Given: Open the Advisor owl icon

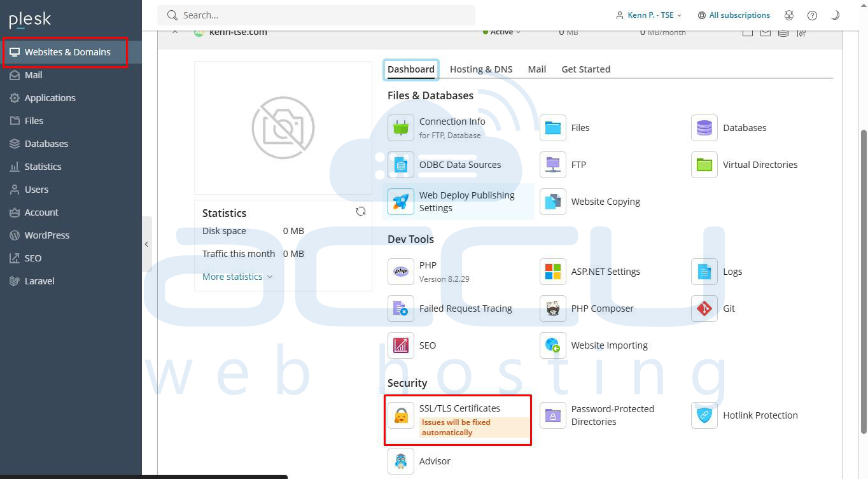Looking at the screenshot, I should click(x=401, y=461).
